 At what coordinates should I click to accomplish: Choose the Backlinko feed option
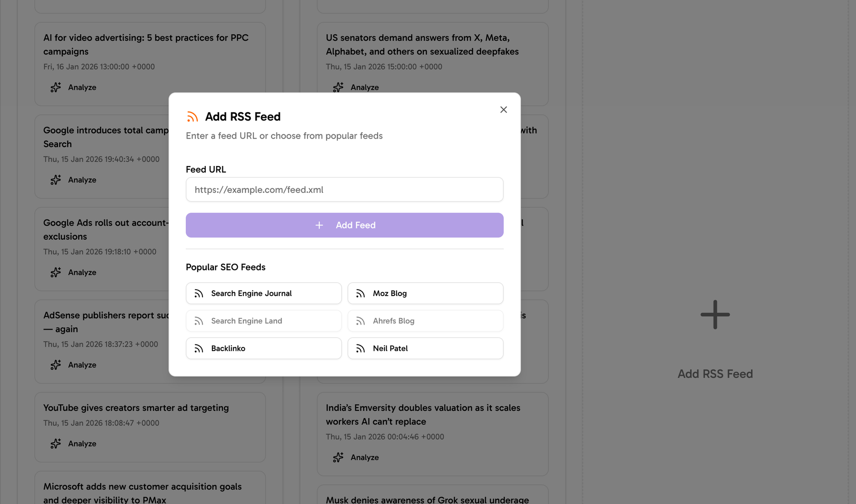(x=263, y=348)
